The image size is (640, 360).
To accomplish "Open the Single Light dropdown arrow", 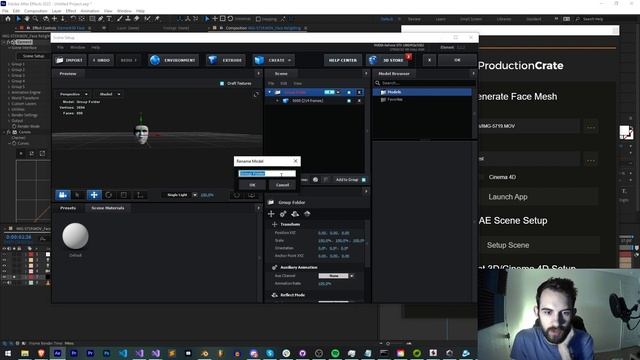I will point(195,195).
